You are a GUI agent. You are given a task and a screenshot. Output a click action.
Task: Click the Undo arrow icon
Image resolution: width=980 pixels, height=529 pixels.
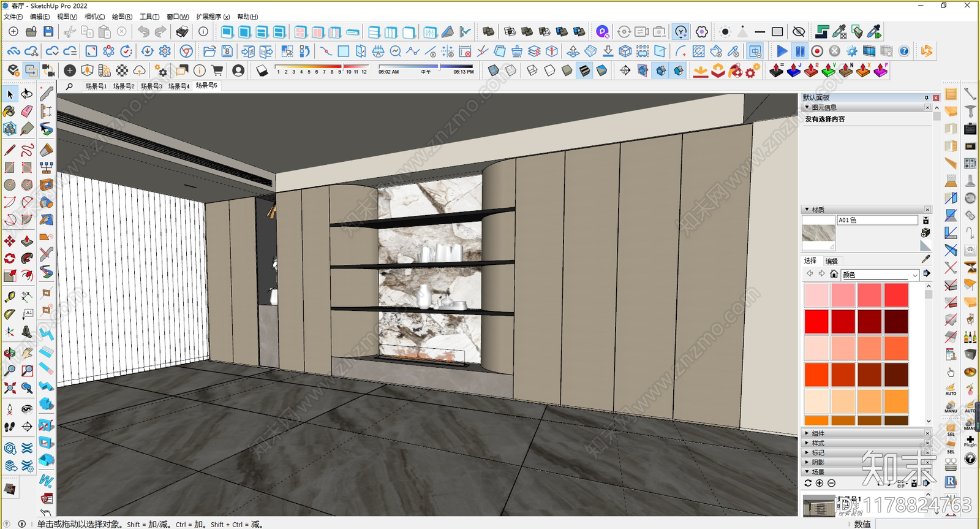pyautogui.click(x=143, y=31)
